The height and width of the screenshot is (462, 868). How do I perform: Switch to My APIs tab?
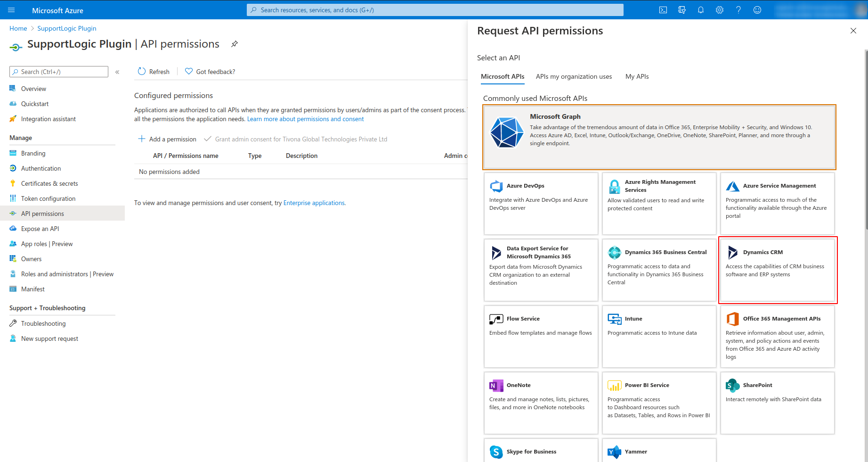click(637, 76)
